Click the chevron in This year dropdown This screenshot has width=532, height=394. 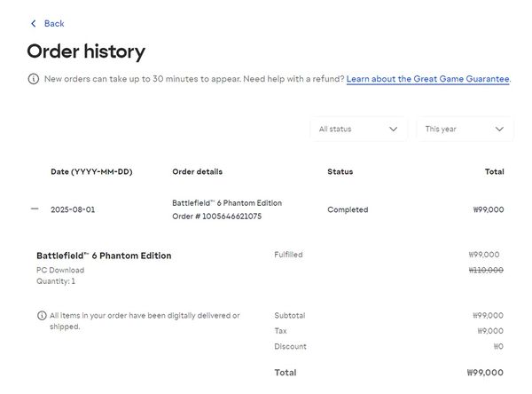tap(499, 129)
